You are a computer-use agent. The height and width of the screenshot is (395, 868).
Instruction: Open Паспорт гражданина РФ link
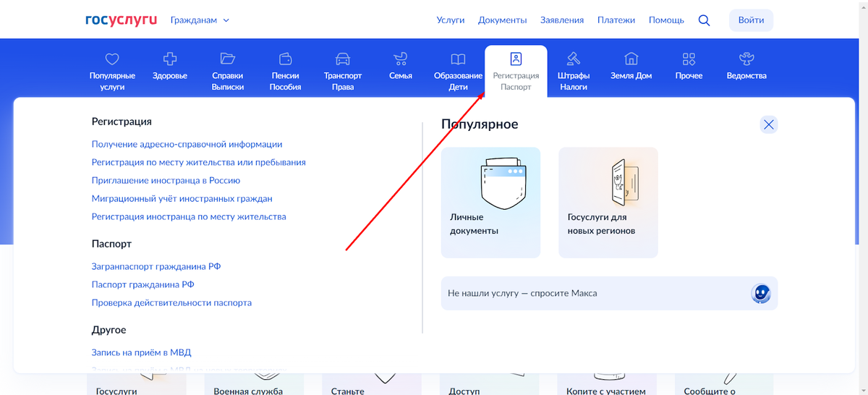[142, 284]
